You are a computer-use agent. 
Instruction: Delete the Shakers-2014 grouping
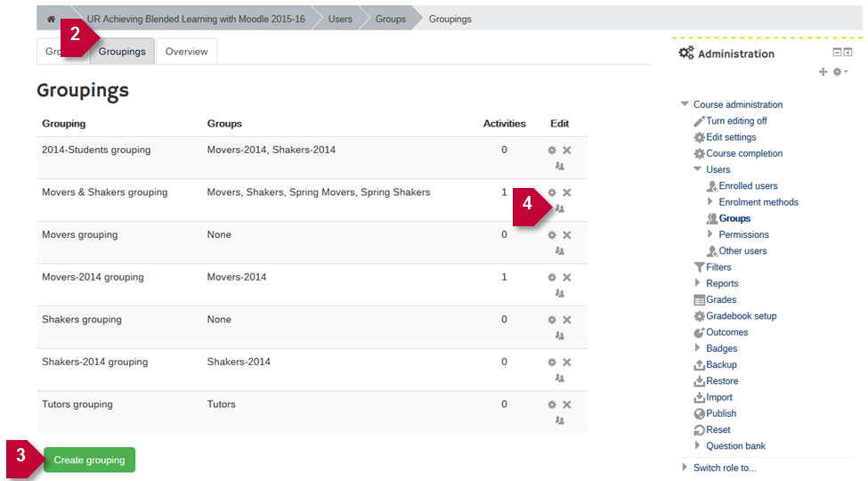pyautogui.click(x=567, y=363)
